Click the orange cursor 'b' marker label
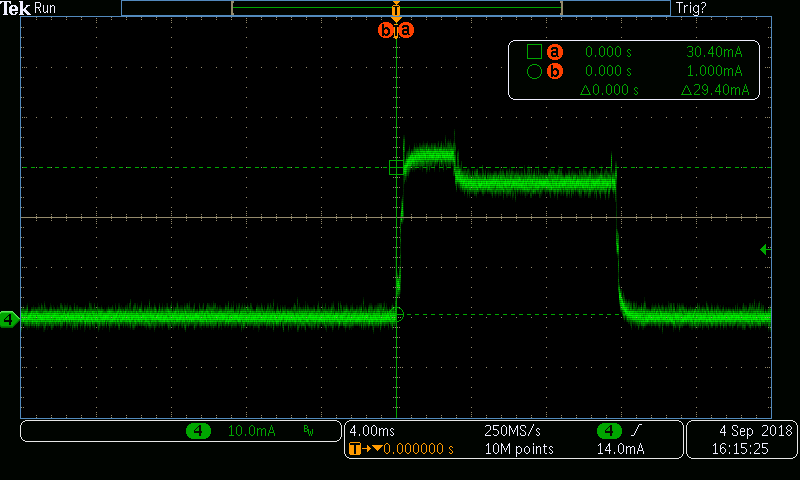The height and width of the screenshot is (480, 800). (x=386, y=30)
